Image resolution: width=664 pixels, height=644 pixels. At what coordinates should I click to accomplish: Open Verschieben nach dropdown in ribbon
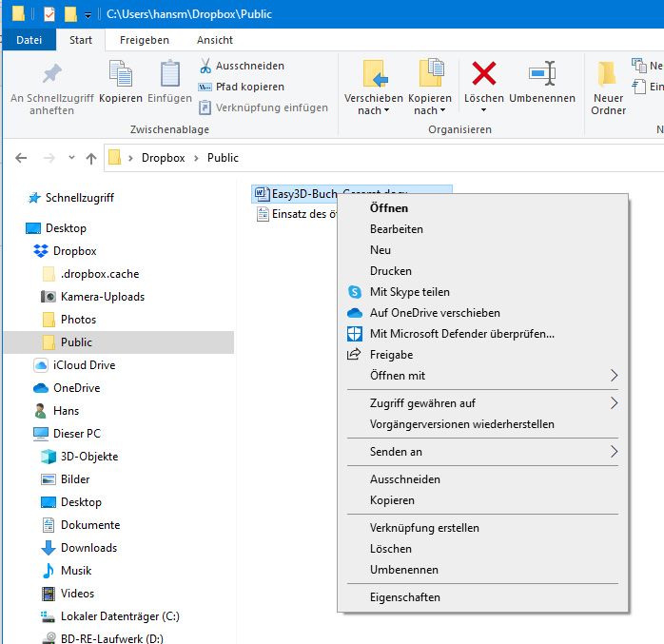click(373, 105)
